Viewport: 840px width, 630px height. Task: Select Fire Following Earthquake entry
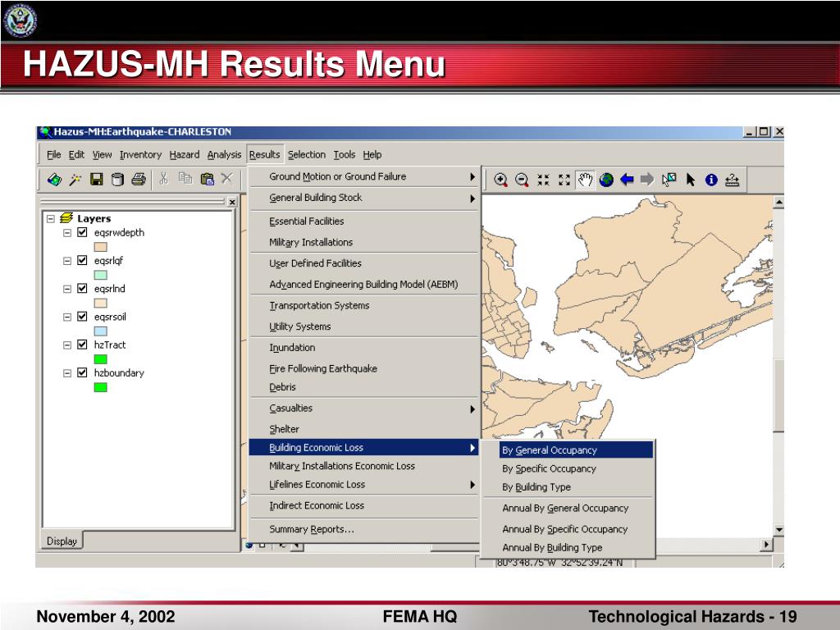tap(364, 368)
